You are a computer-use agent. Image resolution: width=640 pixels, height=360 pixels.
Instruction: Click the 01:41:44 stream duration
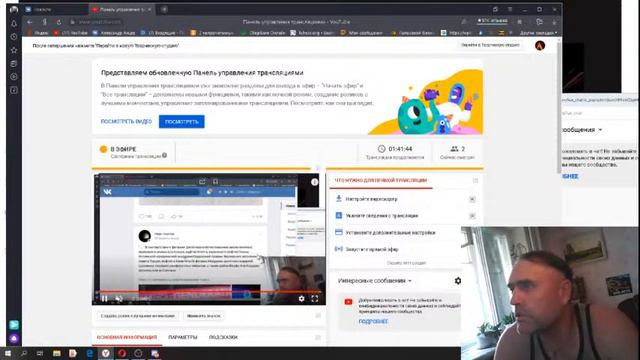(x=400, y=149)
